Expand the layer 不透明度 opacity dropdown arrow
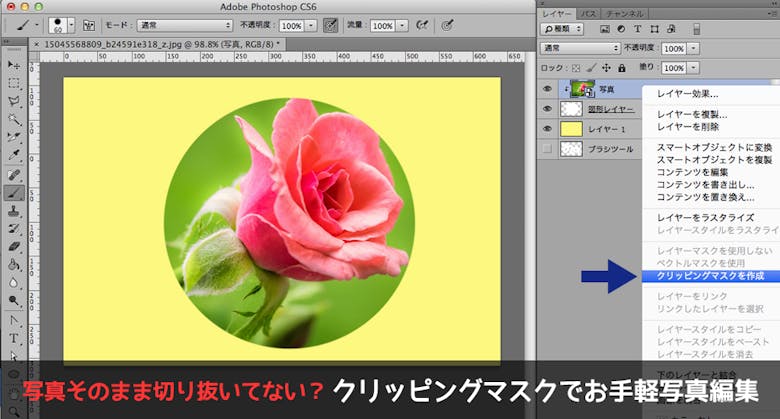 click(x=693, y=48)
